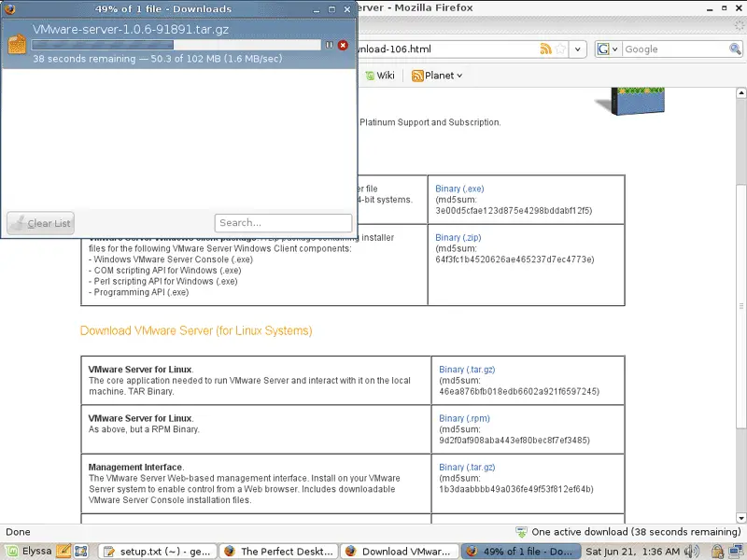Click 'One active download' status text
Image resolution: width=747 pixels, height=560 pixels.
pyautogui.click(x=636, y=532)
